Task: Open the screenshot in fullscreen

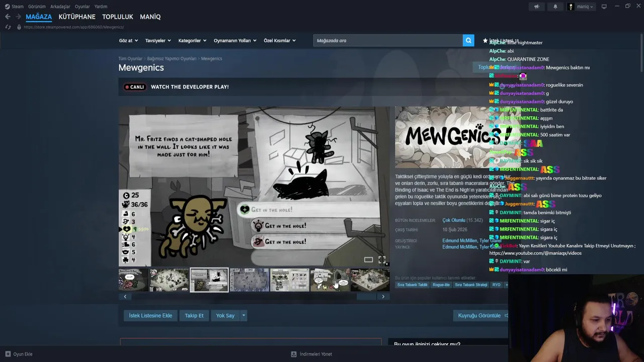Action: 382,259
